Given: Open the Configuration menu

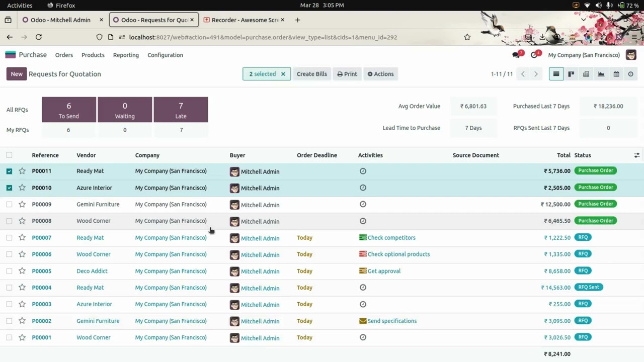Looking at the screenshot, I should pos(165,55).
